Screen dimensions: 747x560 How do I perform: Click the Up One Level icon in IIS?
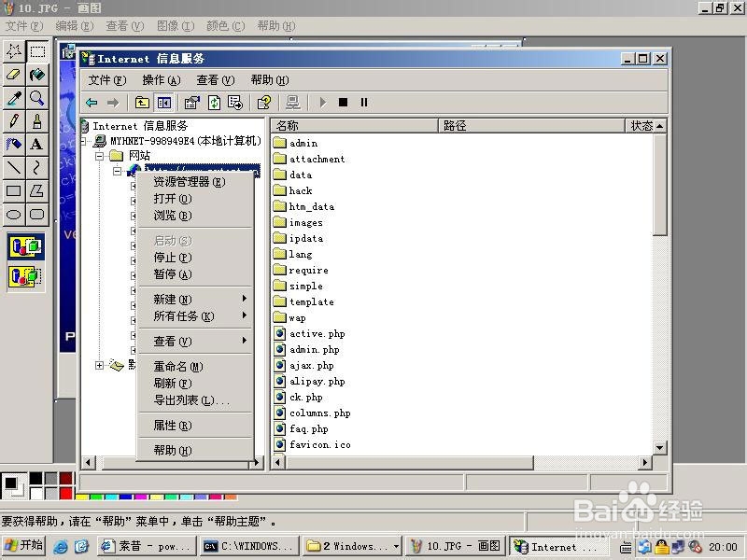click(142, 103)
